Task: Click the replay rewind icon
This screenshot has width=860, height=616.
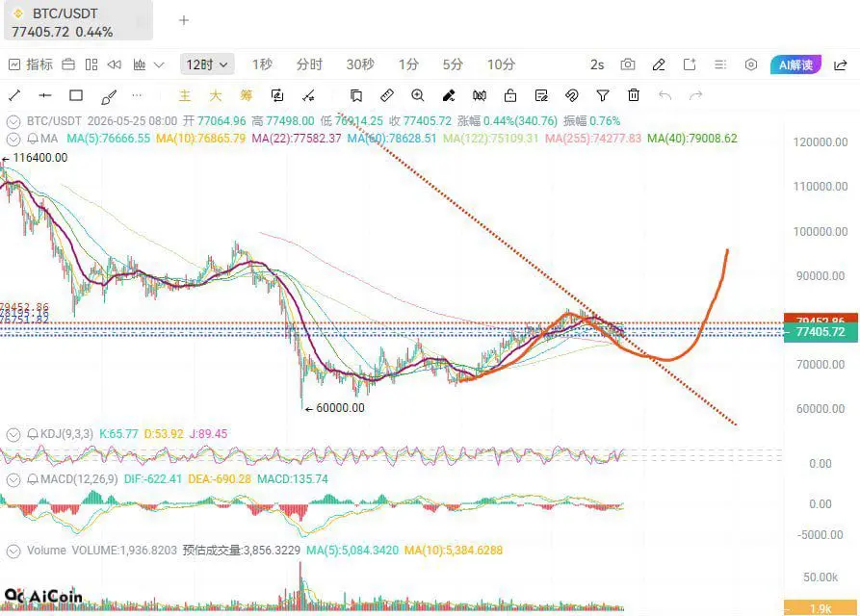Action: pos(114,64)
